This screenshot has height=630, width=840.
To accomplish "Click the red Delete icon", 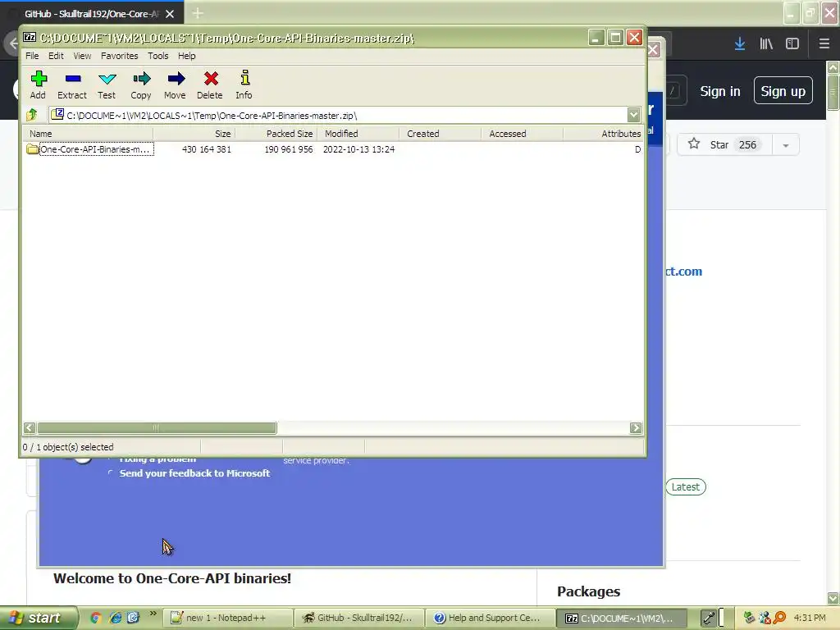I will click(x=210, y=84).
